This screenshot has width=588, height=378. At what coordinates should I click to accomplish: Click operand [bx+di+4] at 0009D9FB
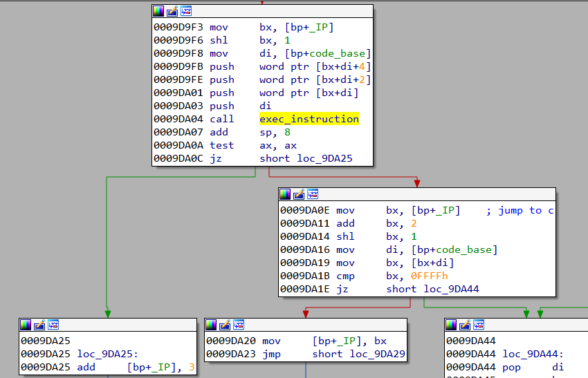click(344, 66)
